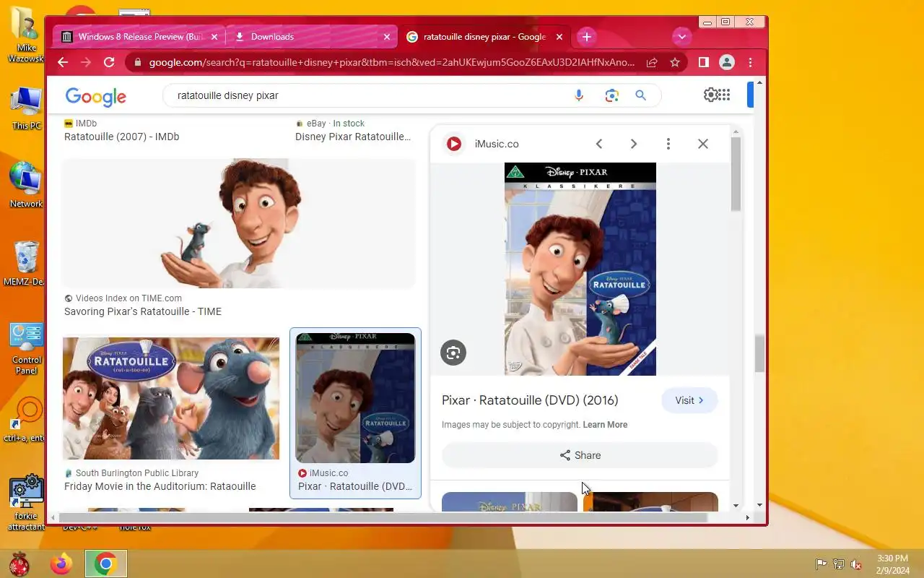Viewport: 924px width, 578px height.
Task: Show next image in preview panel
Action: (634, 144)
